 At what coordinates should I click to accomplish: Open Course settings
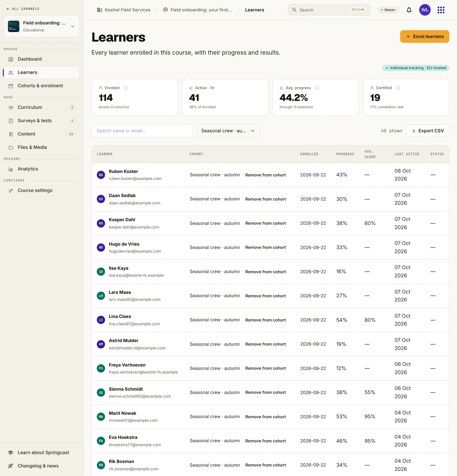(x=42, y=190)
